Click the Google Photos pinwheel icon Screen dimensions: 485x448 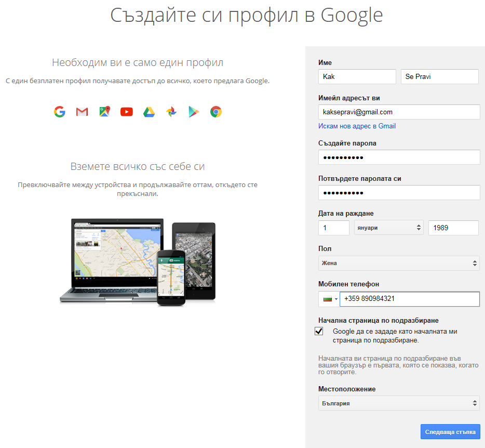pos(171,111)
